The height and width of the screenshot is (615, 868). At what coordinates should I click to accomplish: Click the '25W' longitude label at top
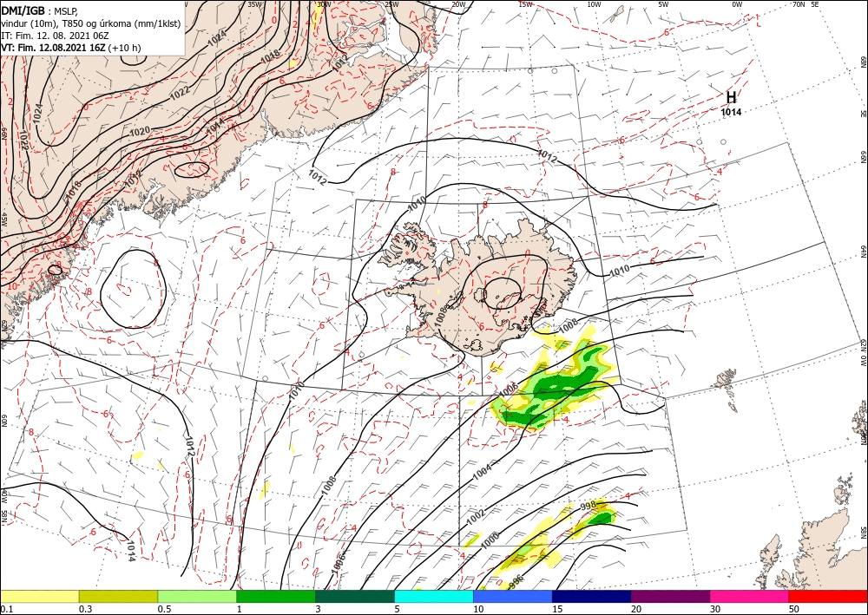pos(391,4)
